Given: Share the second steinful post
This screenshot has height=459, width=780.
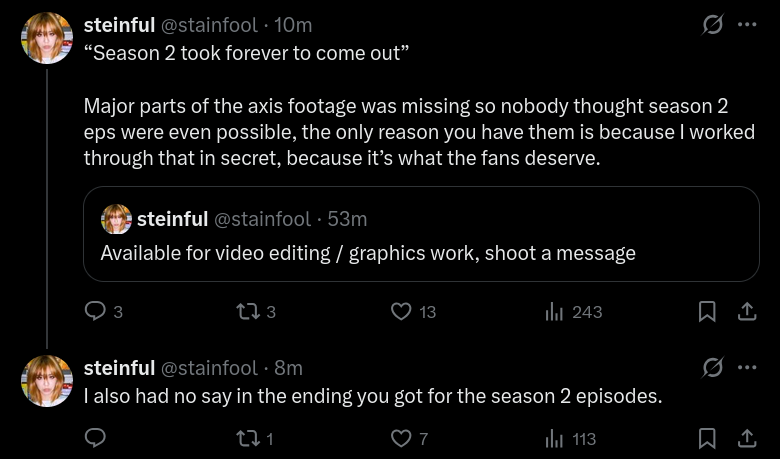Looking at the screenshot, I should coord(747,438).
